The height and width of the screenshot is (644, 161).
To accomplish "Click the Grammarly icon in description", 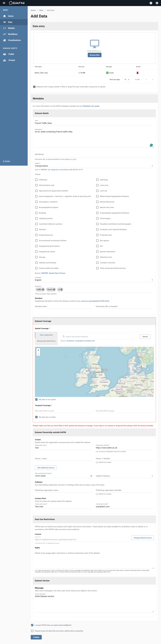I will click(x=151, y=145).
